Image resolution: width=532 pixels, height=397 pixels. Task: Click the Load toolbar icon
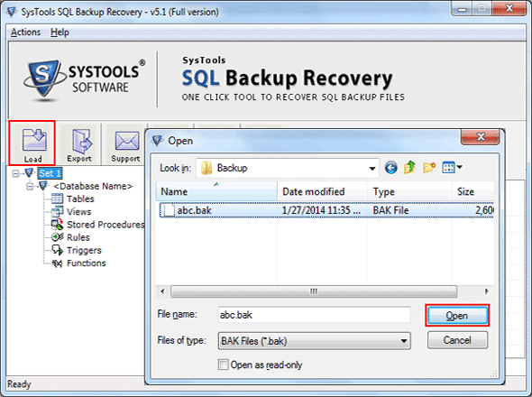point(32,143)
